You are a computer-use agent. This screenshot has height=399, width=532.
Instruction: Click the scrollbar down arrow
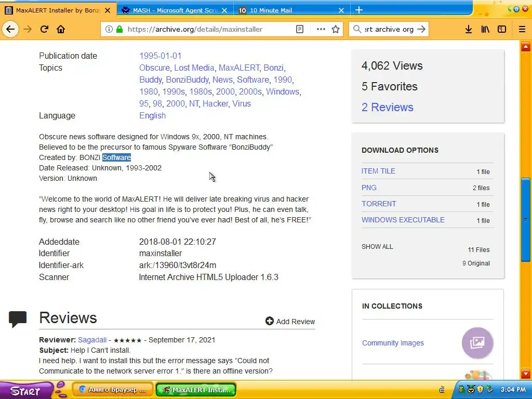(x=526, y=374)
